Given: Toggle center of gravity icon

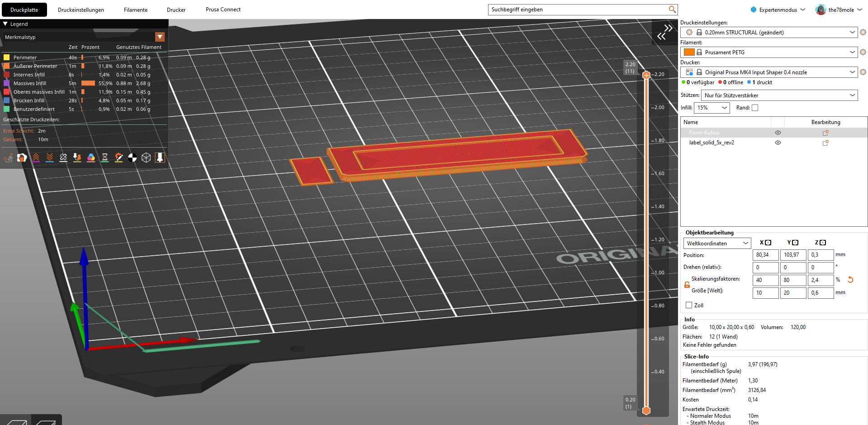Looking at the screenshot, I should tap(133, 158).
